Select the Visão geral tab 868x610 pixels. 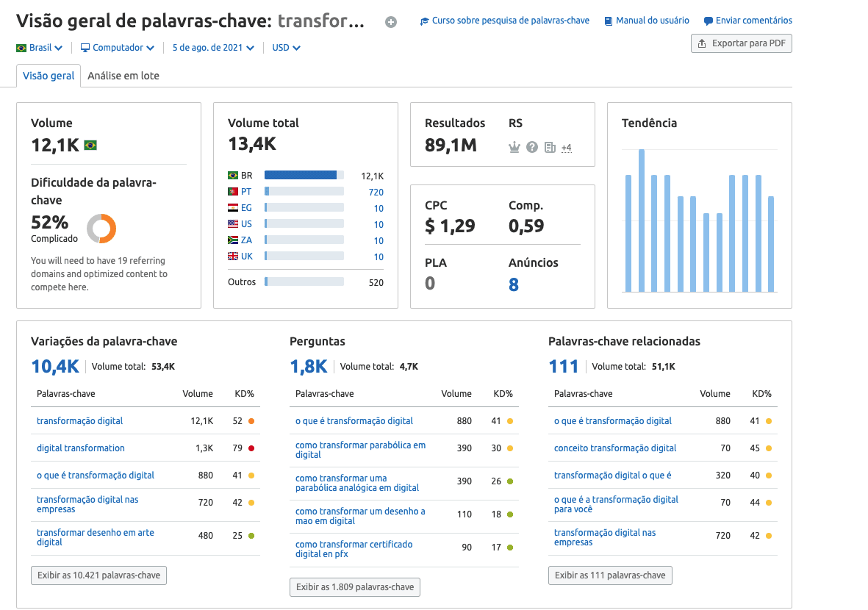point(48,75)
